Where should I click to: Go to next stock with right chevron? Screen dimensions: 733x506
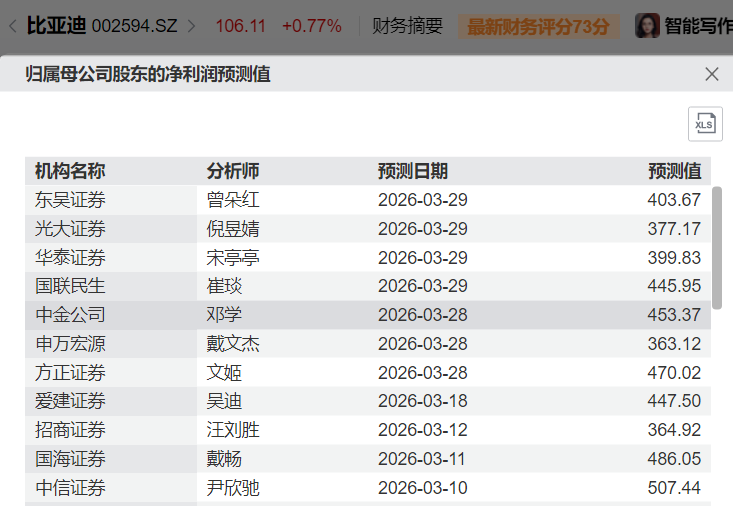click(191, 26)
